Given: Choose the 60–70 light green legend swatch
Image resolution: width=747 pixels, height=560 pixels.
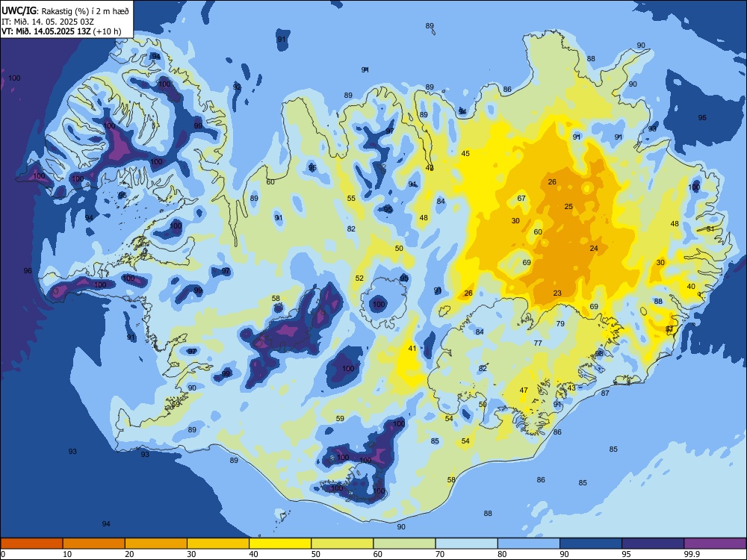Looking at the screenshot, I should pyautogui.click(x=404, y=544).
